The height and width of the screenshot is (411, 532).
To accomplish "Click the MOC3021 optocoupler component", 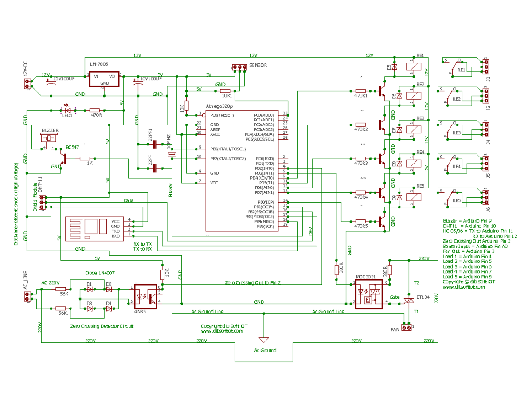I will point(369,295).
